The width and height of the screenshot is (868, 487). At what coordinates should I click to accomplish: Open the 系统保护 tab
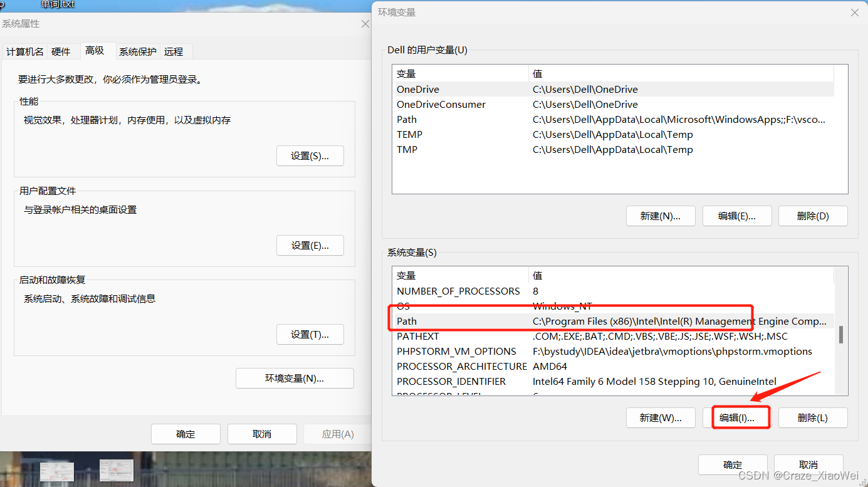(138, 52)
